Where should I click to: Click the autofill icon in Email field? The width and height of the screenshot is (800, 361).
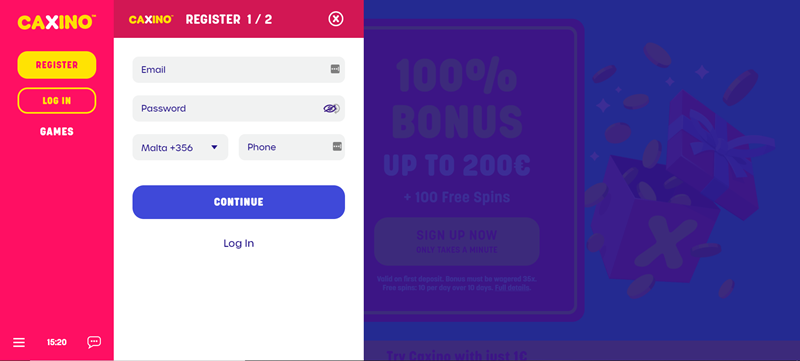(335, 69)
